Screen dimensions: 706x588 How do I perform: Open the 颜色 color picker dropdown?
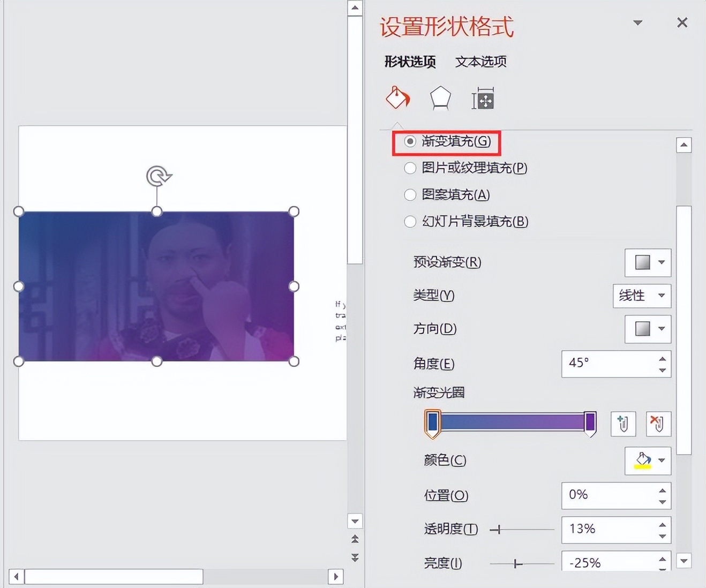tap(648, 461)
